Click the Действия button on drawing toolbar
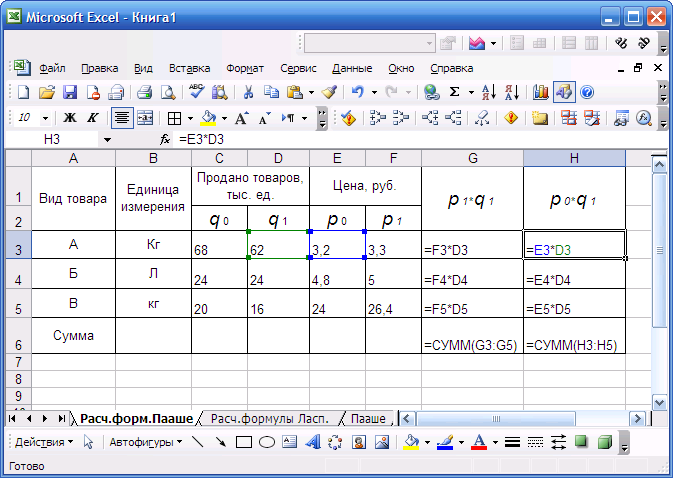 point(42,442)
